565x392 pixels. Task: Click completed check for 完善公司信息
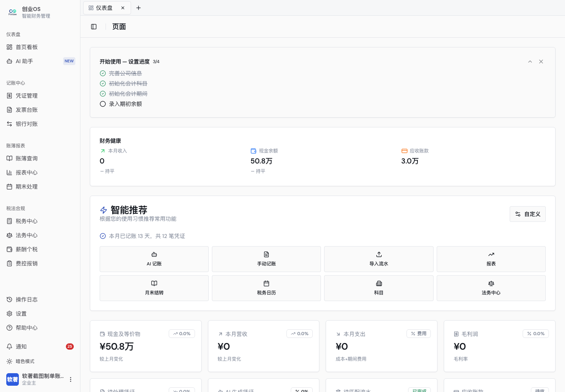(x=103, y=73)
